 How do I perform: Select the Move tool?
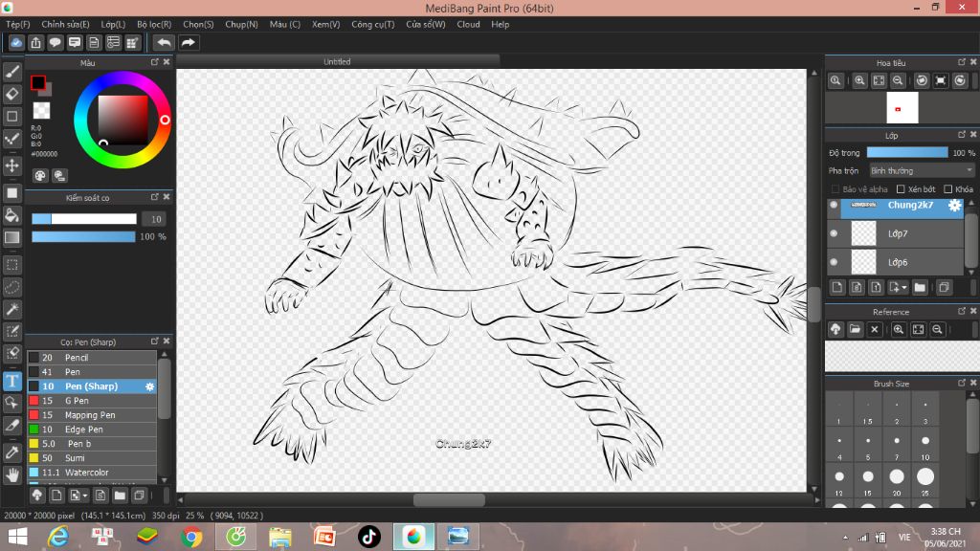pyautogui.click(x=11, y=165)
